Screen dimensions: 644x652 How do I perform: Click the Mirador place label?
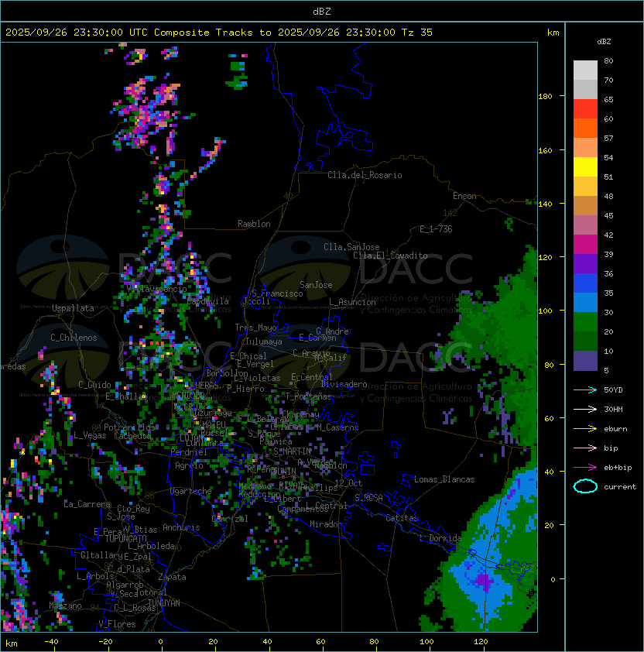point(326,524)
